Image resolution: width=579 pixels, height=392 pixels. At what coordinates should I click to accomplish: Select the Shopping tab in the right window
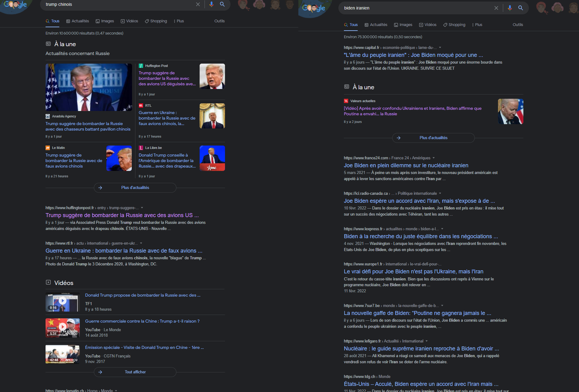tap(454, 25)
